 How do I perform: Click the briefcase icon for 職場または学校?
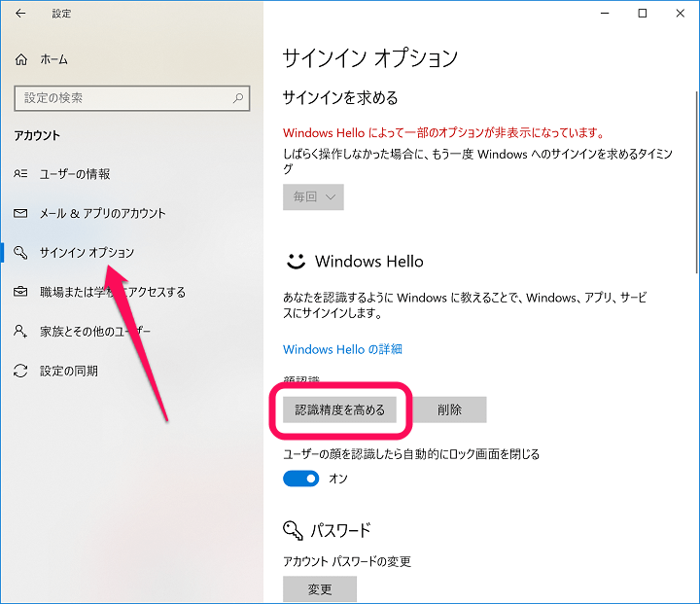point(21,292)
